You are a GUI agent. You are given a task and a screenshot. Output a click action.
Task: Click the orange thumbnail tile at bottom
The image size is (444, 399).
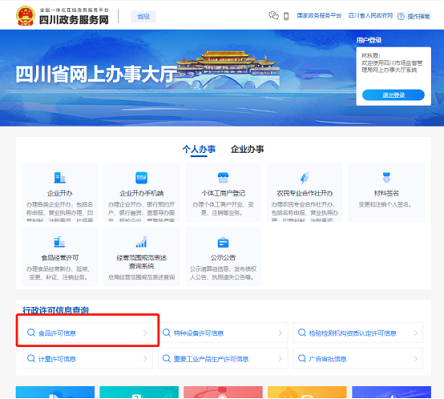[307, 392]
